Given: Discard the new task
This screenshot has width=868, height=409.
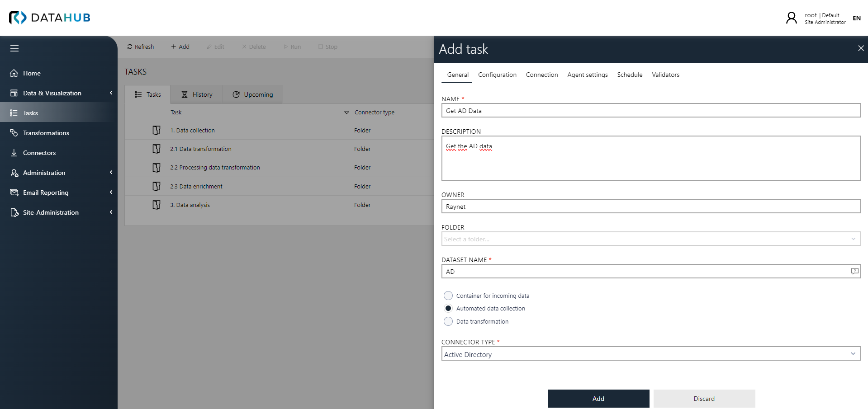Looking at the screenshot, I should tap(703, 398).
